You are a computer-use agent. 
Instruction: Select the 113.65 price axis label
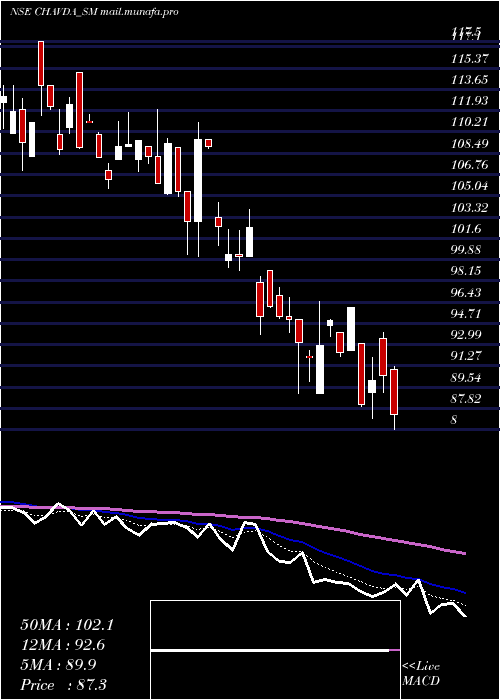468,79
